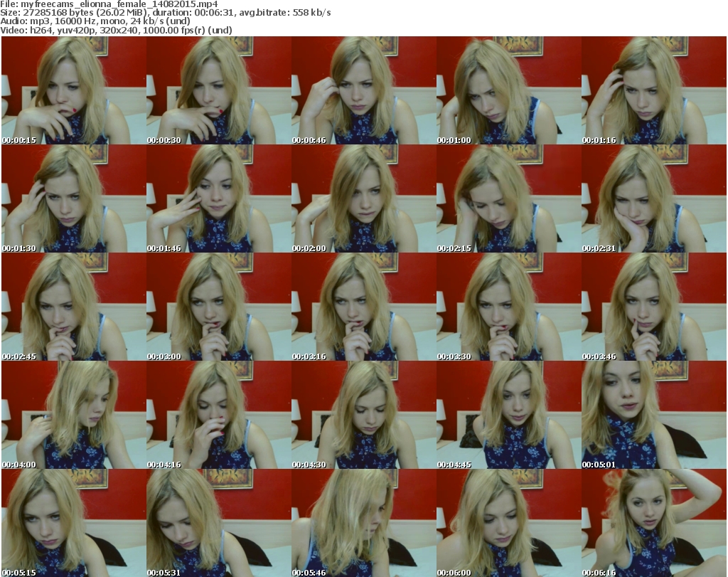Select the thumbnail frame stamped 00:02:00
This screenshot has height=577, width=728.
363,198
